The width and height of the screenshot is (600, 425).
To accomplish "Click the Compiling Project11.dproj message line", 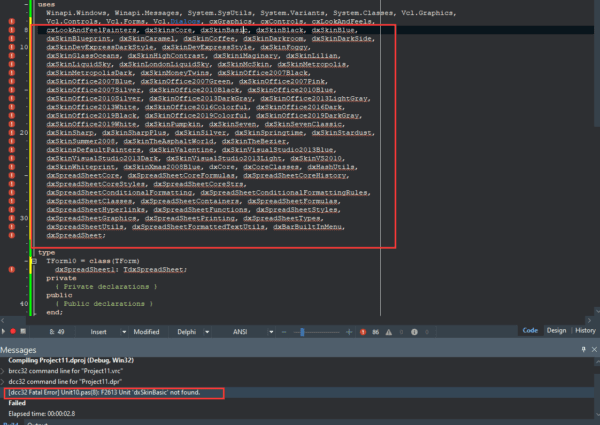I will pyautogui.click(x=71, y=360).
